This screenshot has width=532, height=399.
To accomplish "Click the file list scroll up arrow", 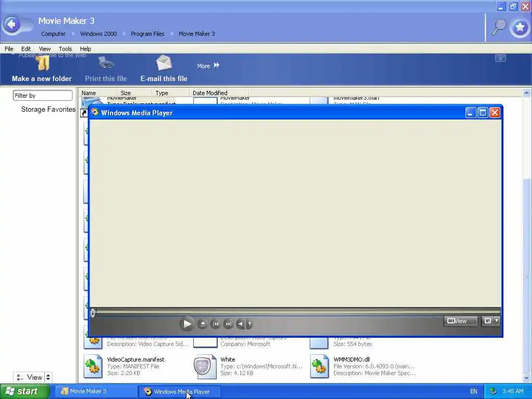I will [x=527, y=92].
